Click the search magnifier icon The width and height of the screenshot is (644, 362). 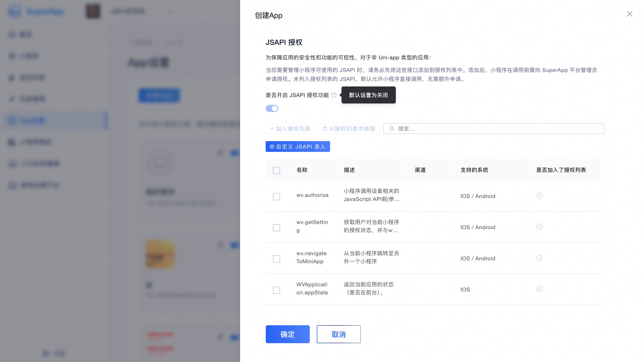392,129
